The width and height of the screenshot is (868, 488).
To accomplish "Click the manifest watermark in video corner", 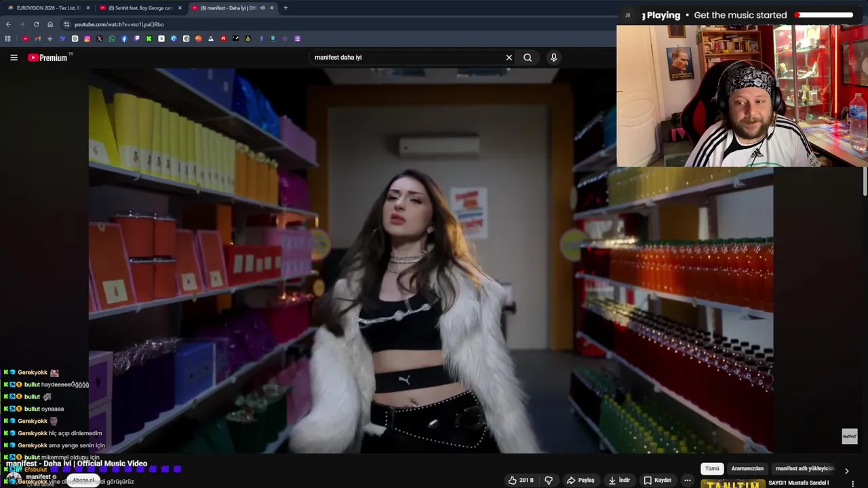I will pos(850,436).
